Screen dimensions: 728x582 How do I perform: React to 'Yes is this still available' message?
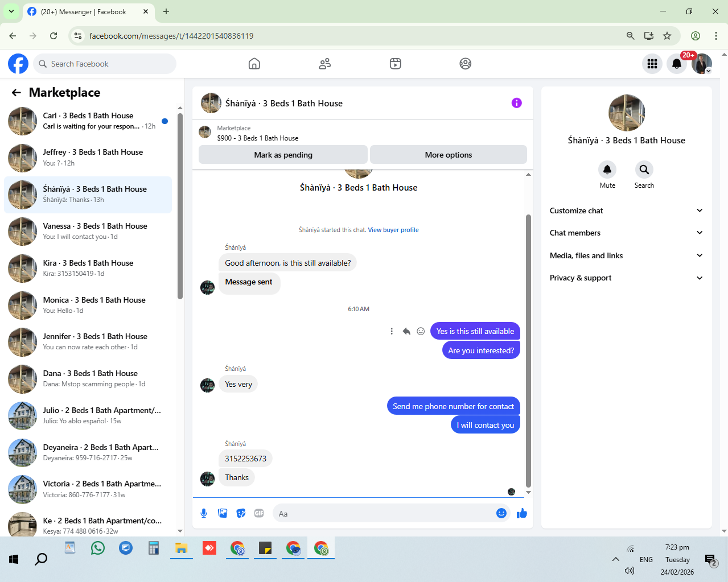(x=421, y=331)
